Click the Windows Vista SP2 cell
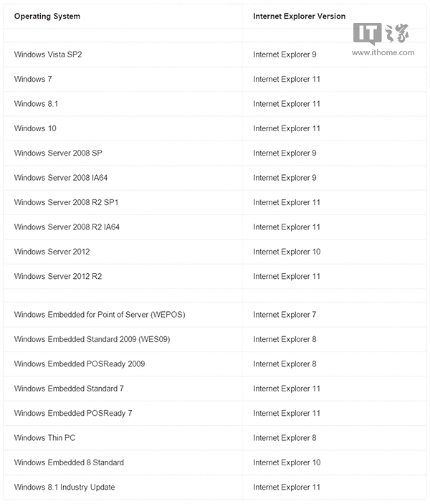Image resolution: width=430 pixels, height=504 pixels. point(48,54)
